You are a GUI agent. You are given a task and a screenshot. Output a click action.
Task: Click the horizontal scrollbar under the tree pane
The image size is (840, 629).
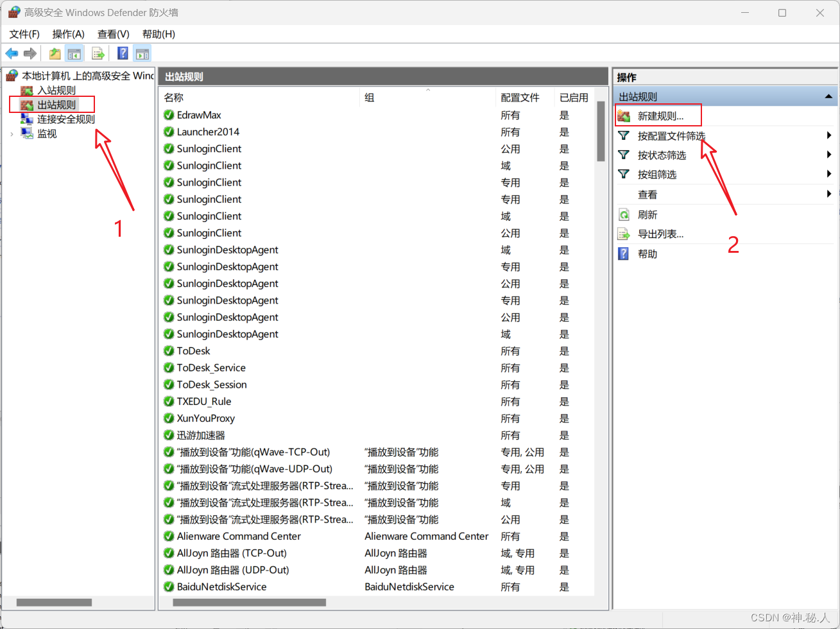(55, 602)
